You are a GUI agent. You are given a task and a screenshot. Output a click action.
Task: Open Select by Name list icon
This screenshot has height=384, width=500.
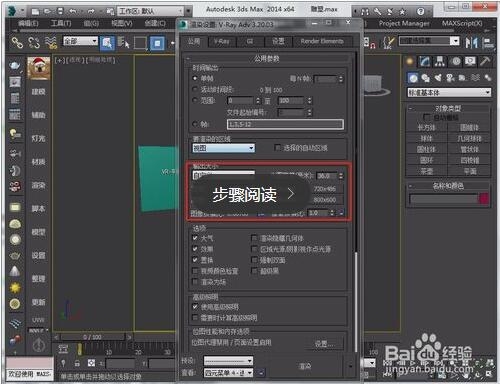(123, 43)
